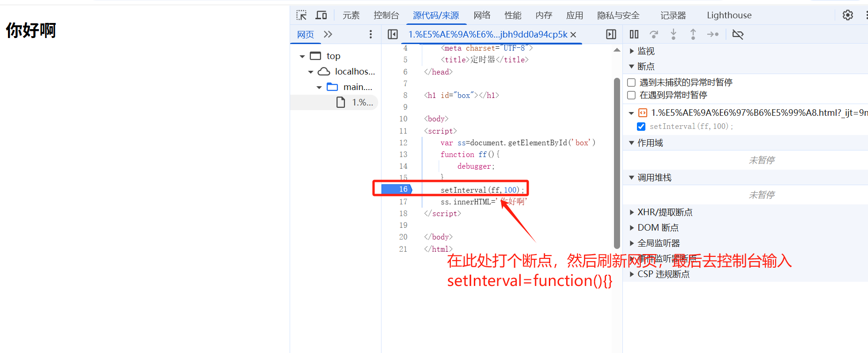Show more navigator tabs chevron
This screenshot has width=868, height=353.
pos(328,34)
